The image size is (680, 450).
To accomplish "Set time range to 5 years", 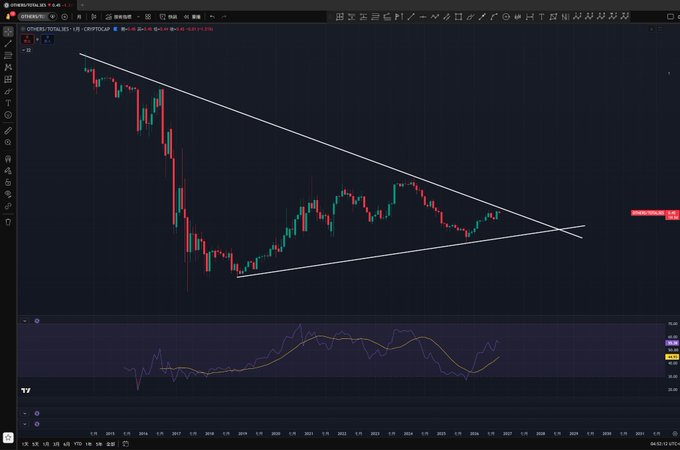I will (99, 444).
